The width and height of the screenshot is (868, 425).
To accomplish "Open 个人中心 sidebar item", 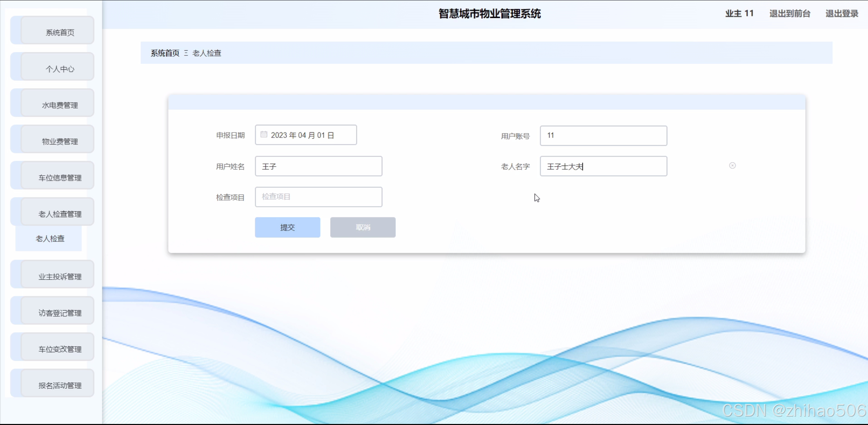I will coord(60,69).
